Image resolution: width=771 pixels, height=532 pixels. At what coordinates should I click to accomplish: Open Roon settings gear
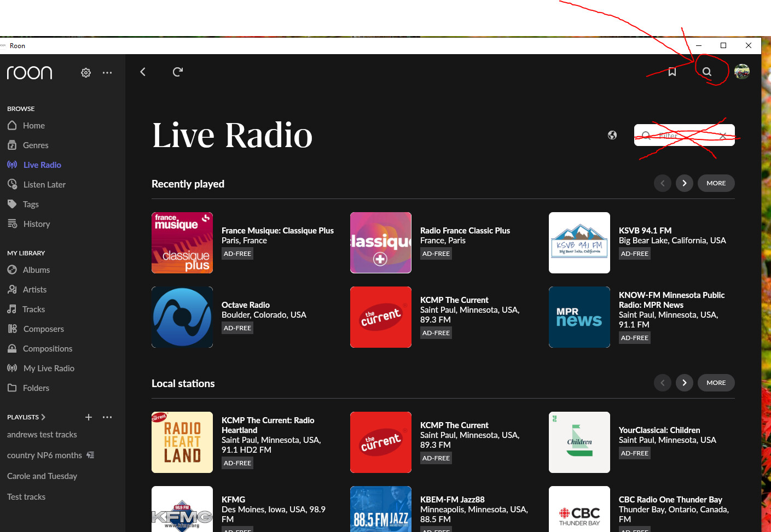86,73
